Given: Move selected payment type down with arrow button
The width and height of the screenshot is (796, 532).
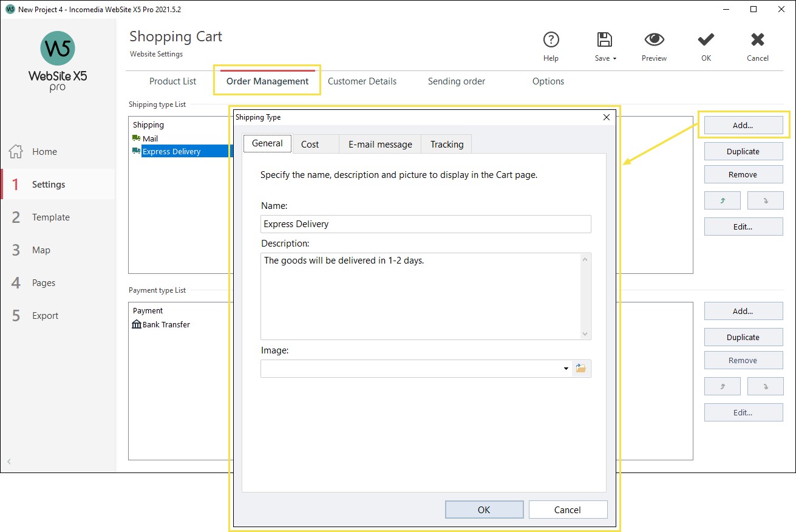Looking at the screenshot, I should [765, 386].
